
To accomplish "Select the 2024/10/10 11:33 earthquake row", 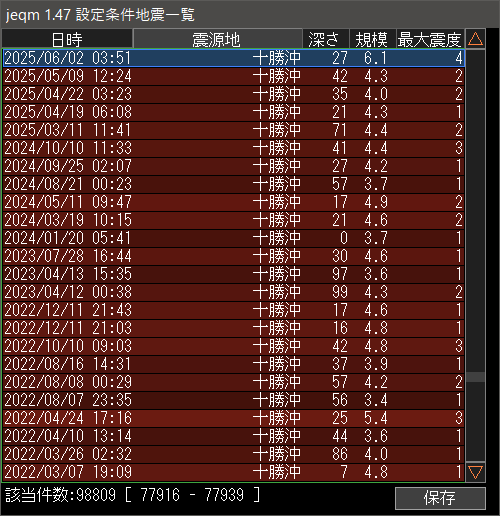I will tap(234, 148).
